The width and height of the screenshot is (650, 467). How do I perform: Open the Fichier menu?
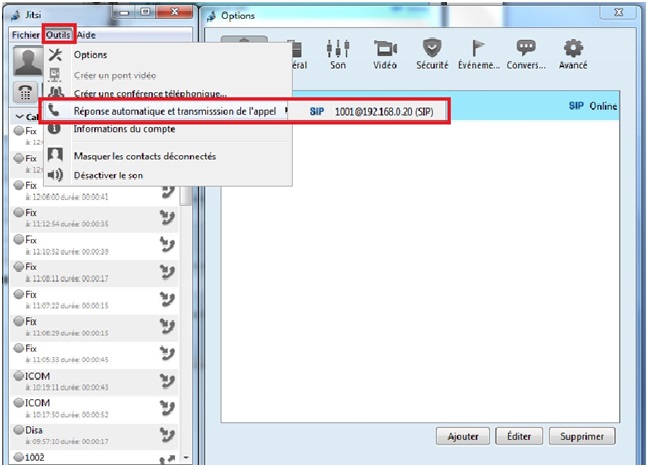click(25, 34)
